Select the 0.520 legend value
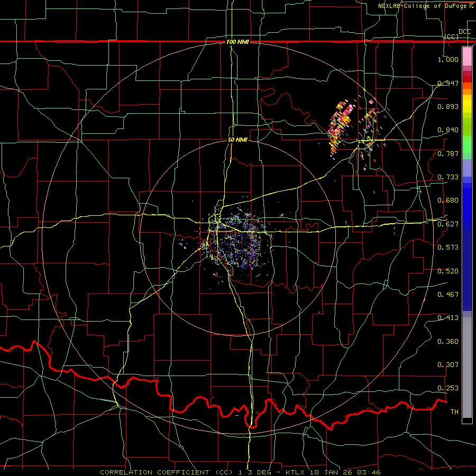Viewport: 476px width, 476px height. click(x=448, y=271)
